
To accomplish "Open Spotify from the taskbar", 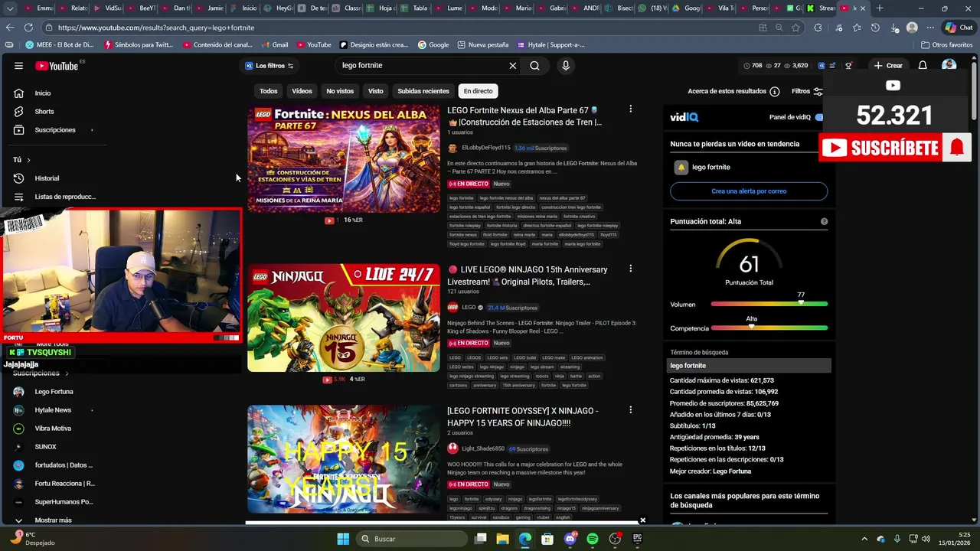I will [x=593, y=539].
